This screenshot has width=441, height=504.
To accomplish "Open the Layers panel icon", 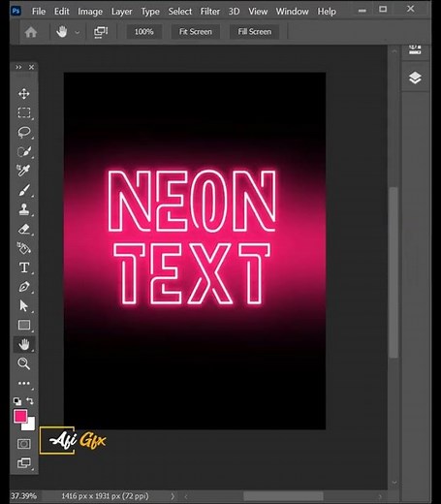I will (415, 78).
